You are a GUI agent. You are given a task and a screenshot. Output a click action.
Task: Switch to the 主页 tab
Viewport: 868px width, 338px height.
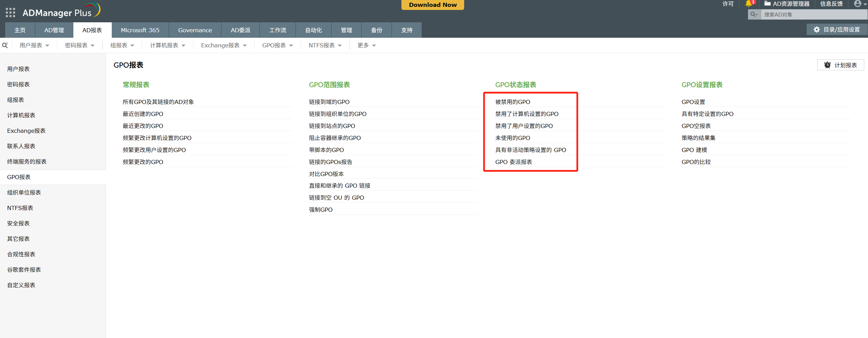pos(20,30)
